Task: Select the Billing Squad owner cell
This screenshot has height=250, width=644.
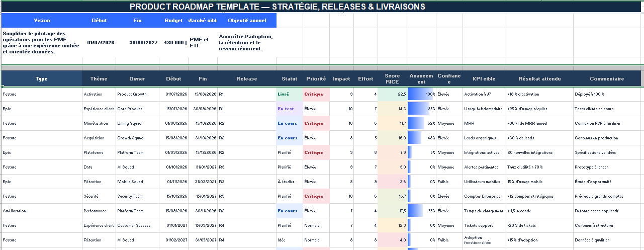Action: [x=137, y=123]
